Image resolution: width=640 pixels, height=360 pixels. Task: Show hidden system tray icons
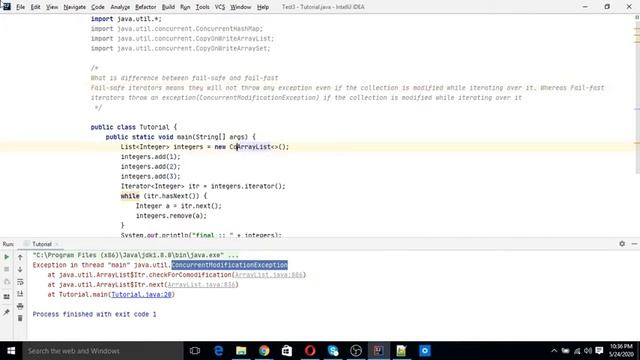(554, 351)
